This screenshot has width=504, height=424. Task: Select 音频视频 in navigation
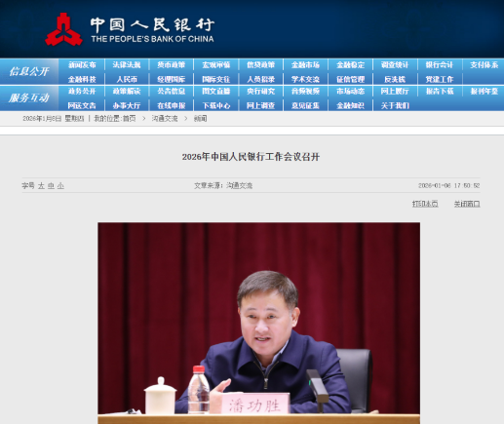point(305,92)
